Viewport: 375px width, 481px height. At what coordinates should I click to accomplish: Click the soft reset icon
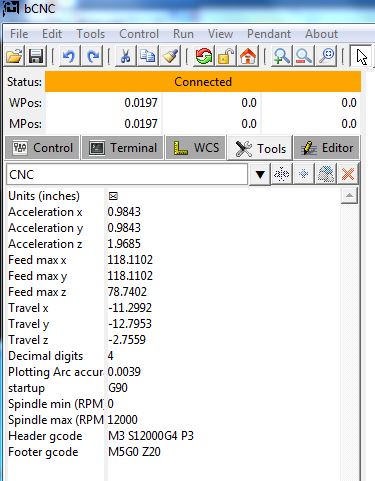click(204, 56)
